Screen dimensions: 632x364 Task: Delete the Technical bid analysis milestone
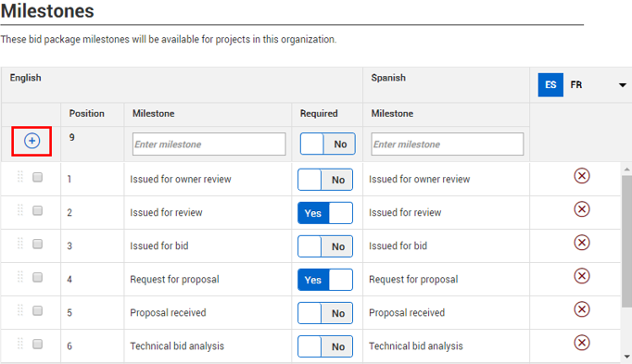tap(582, 343)
